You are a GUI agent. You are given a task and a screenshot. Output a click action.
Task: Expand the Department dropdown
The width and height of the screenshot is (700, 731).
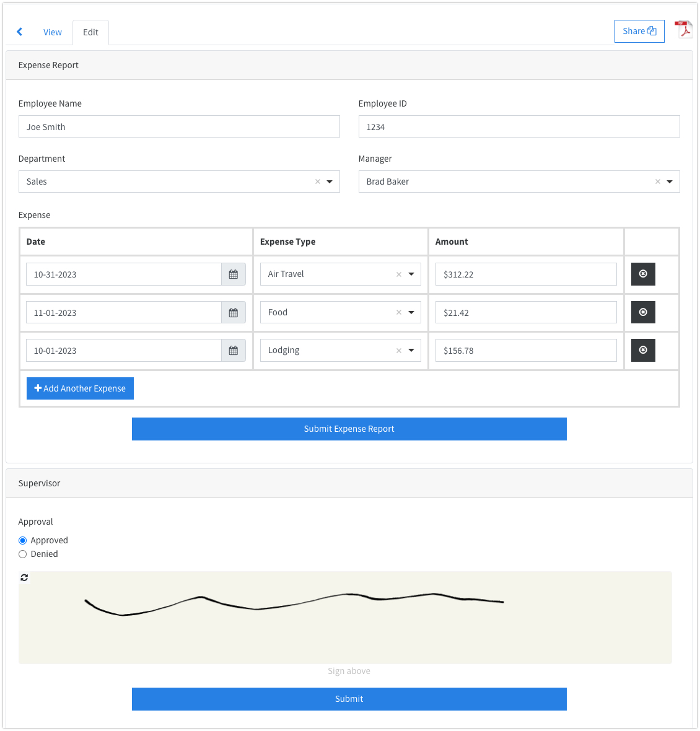(x=330, y=182)
